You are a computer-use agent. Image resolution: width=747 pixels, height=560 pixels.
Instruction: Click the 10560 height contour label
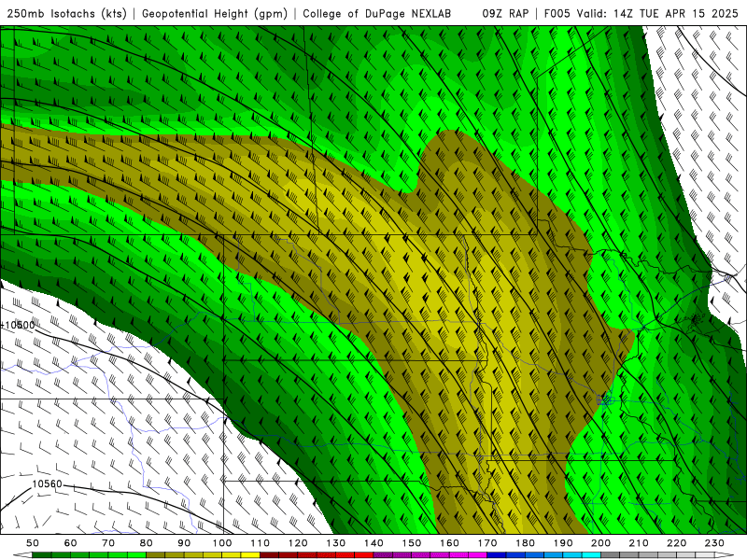pos(48,484)
